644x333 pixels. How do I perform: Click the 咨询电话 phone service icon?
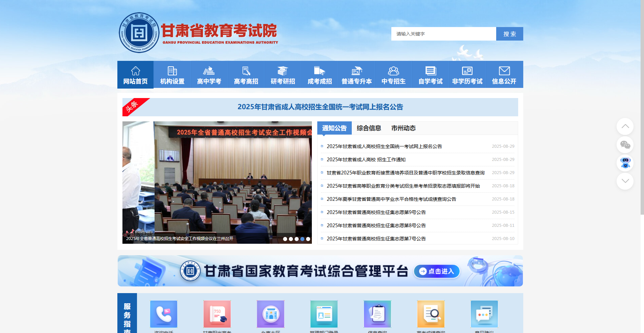[164, 314]
